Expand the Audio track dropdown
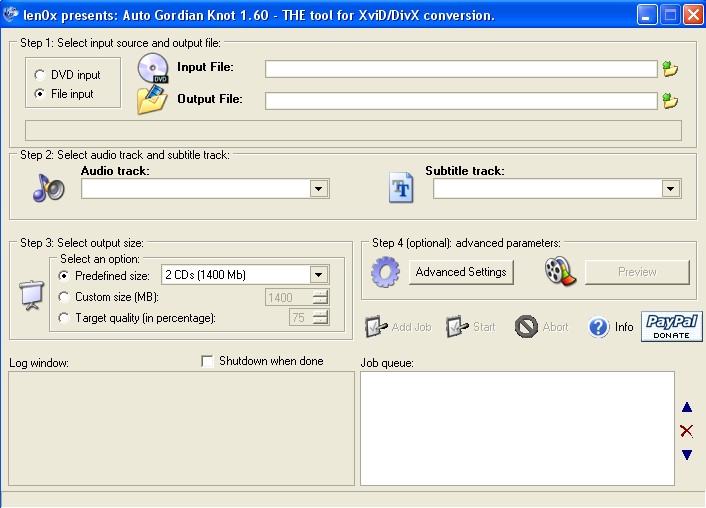Image resolution: width=706 pixels, height=508 pixels. click(x=319, y=188)
